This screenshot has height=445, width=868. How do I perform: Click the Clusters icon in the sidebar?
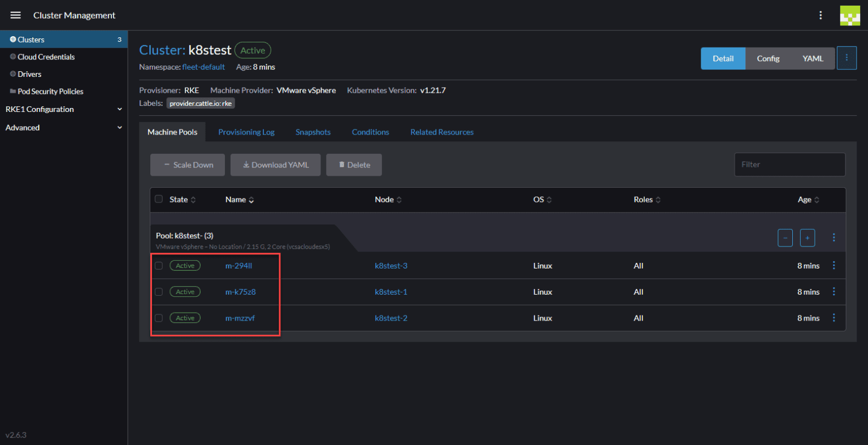coord(12,40)
